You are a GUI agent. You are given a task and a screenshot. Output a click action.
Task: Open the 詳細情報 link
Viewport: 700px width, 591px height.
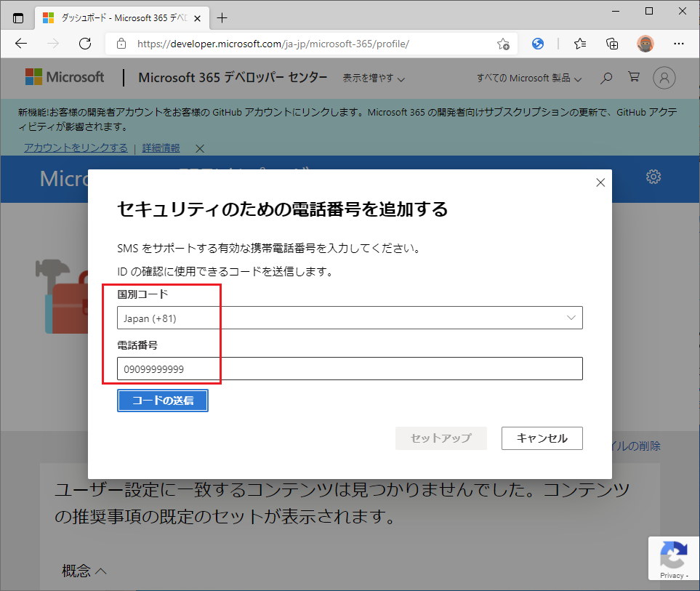pyautogui.click(x=161, y=148)
